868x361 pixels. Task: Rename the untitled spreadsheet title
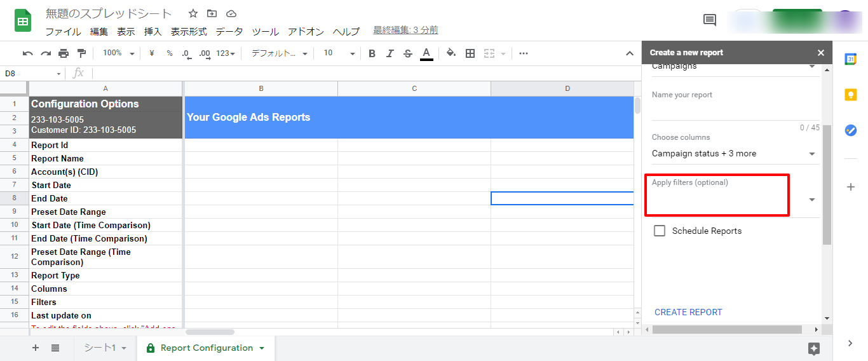click(109, 13)
